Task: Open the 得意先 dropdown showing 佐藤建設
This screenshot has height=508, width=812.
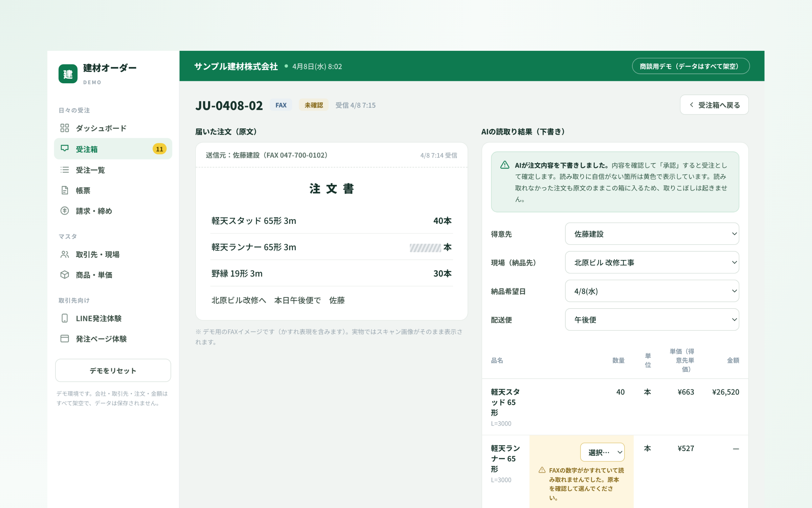Action: coord(652,234)
